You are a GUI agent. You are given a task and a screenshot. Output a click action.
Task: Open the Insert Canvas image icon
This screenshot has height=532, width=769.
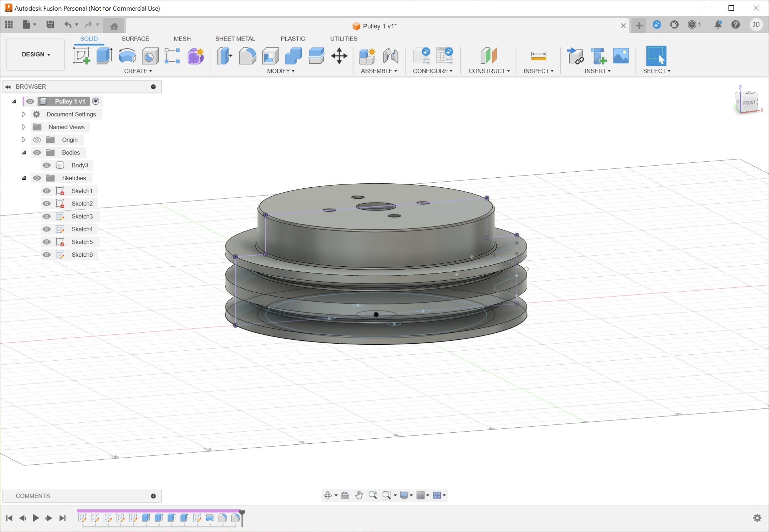pyautogui.click(x=621, y=56)
